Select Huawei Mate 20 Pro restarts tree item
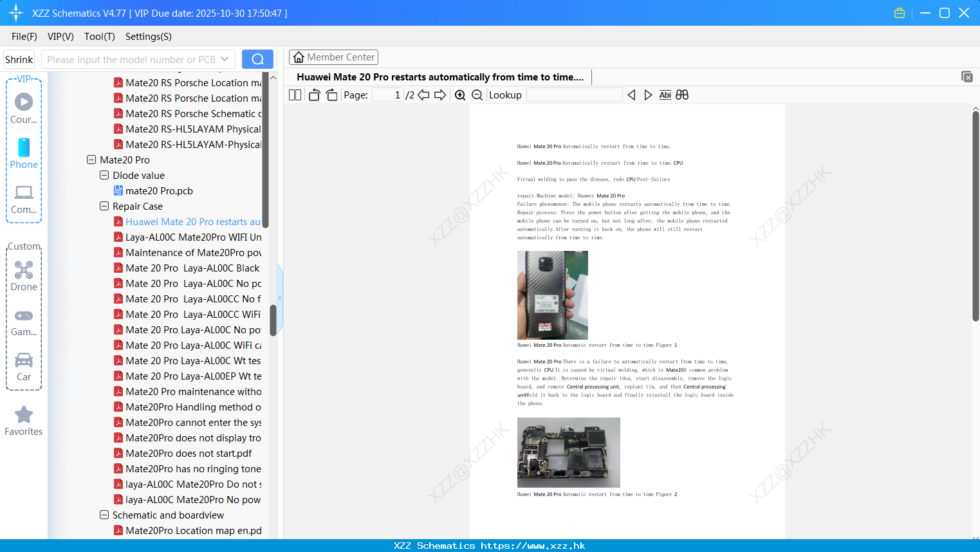980x552 pixels. click(188, 222)
